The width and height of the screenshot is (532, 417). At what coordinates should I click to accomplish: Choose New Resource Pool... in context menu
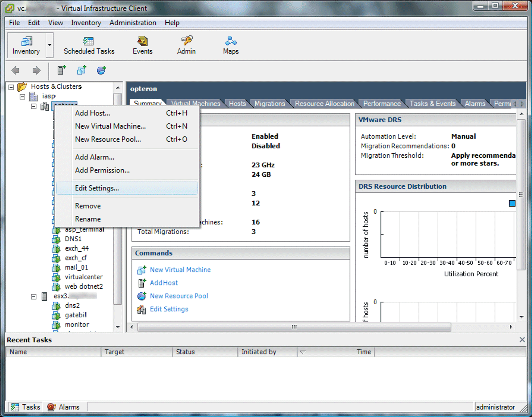(127, 139)
